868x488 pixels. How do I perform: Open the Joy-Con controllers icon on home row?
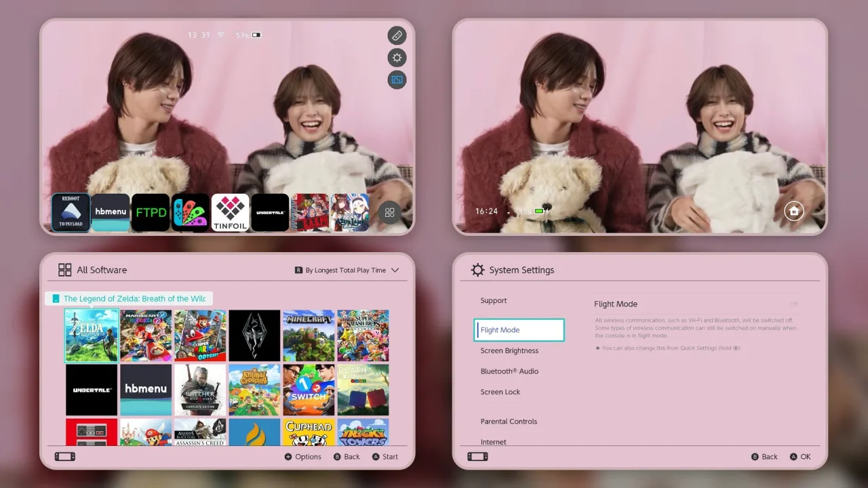(191, 212)
